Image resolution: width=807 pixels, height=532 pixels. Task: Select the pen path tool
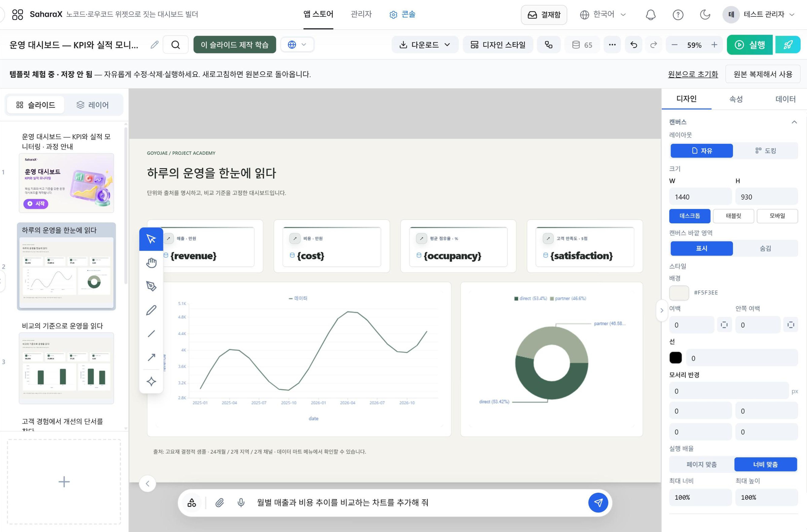[x=151, y=287]
